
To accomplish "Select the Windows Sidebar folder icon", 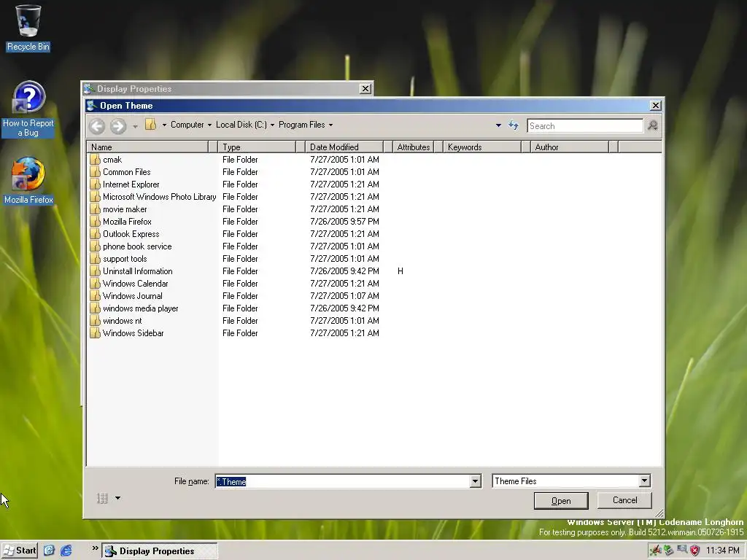I will tap(96, 332).
